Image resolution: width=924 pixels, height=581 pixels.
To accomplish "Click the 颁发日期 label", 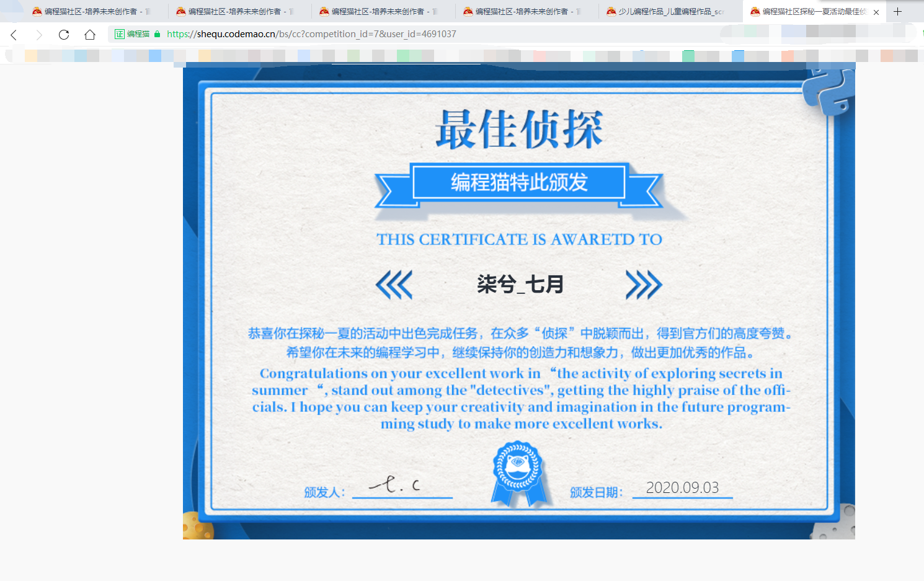I will 596,492.
